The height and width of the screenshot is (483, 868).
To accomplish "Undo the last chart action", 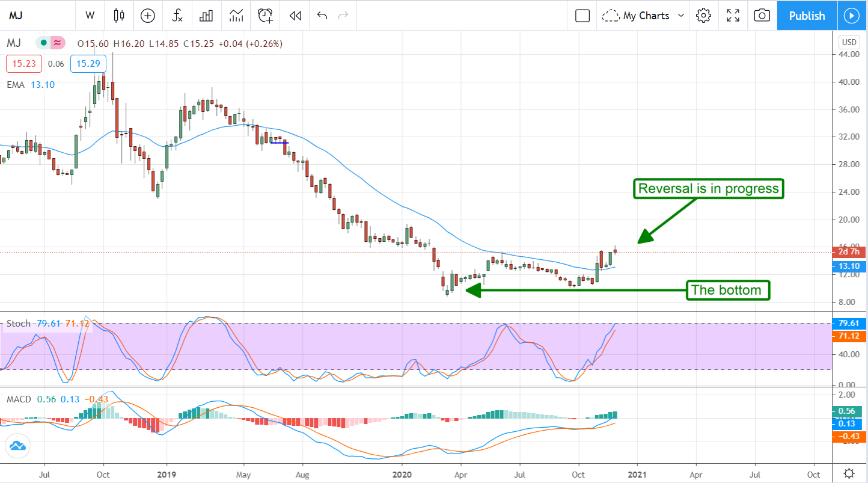I will point(322,16).
